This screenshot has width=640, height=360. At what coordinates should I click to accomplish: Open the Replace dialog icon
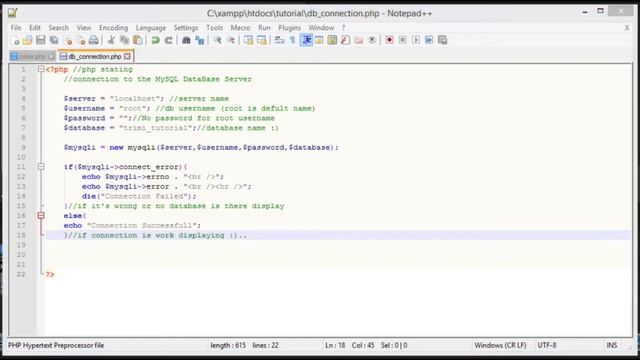200,40
